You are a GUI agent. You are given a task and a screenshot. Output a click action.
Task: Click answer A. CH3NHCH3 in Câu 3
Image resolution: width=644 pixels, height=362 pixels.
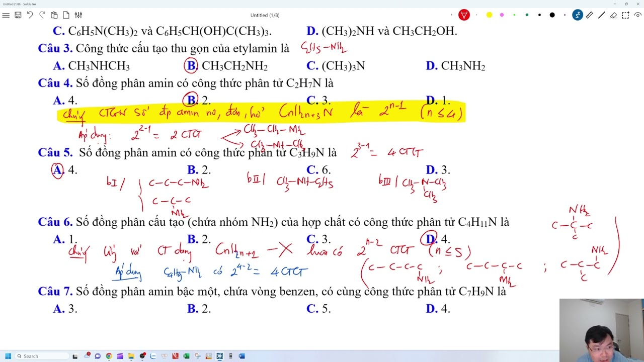click(x=92, y=66)
